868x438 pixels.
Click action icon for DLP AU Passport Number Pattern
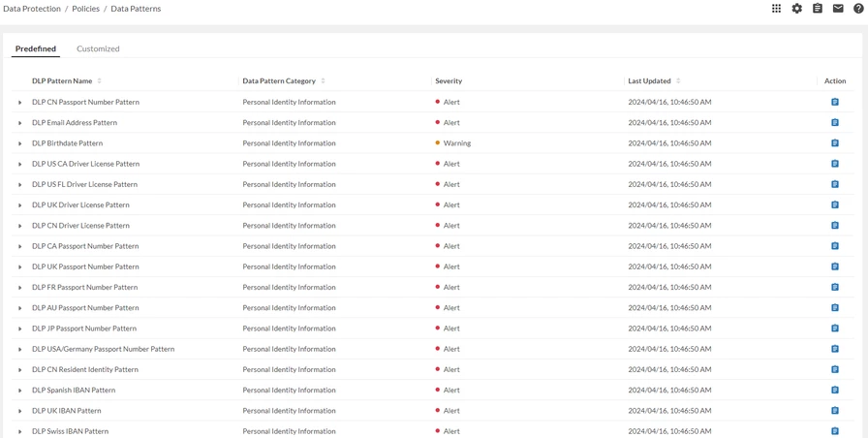[835, 307]
